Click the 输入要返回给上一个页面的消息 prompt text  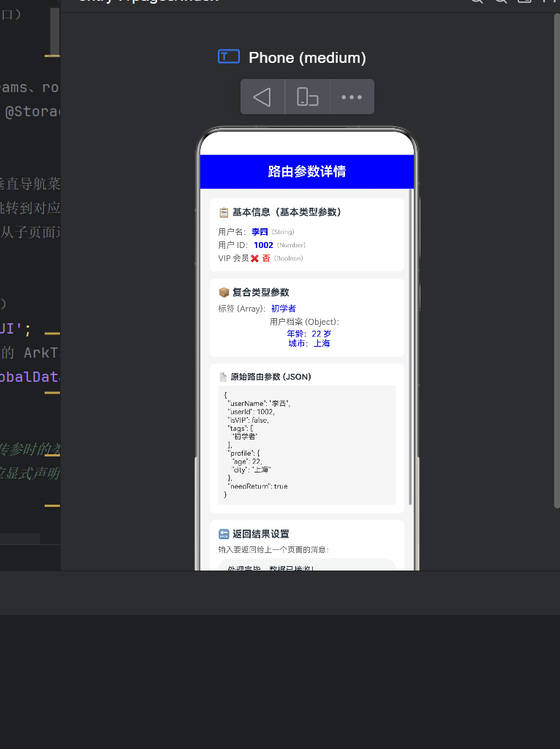[x=273, y=550]
